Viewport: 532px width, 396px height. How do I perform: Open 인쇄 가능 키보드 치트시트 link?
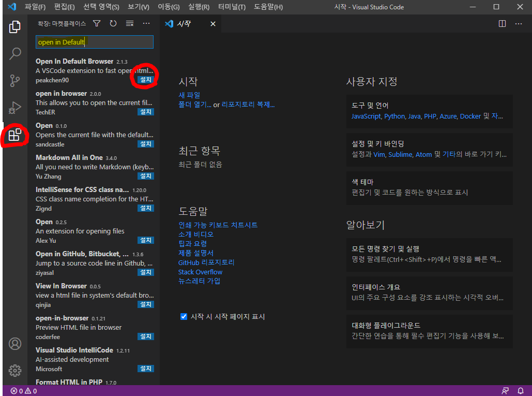pos(218,225)
